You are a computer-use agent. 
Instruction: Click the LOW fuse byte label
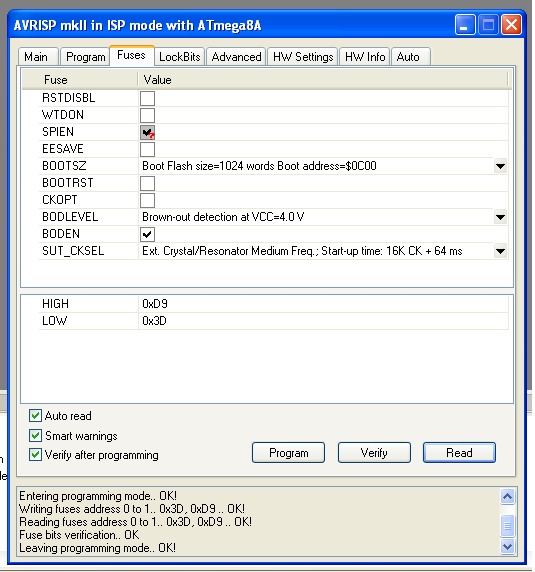click(55, 321)
